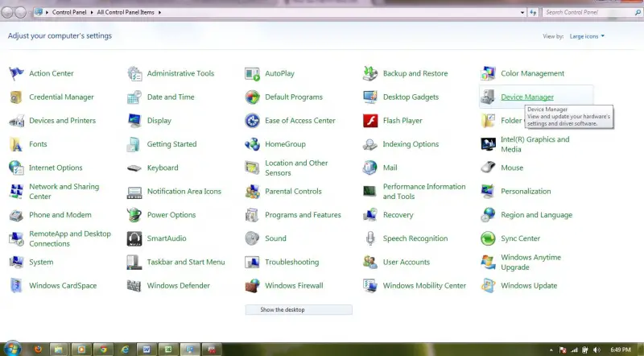Open the Color Management icon
Image resolution: width=644 pixels, height=356 pixels.
(x=488, y=73)
